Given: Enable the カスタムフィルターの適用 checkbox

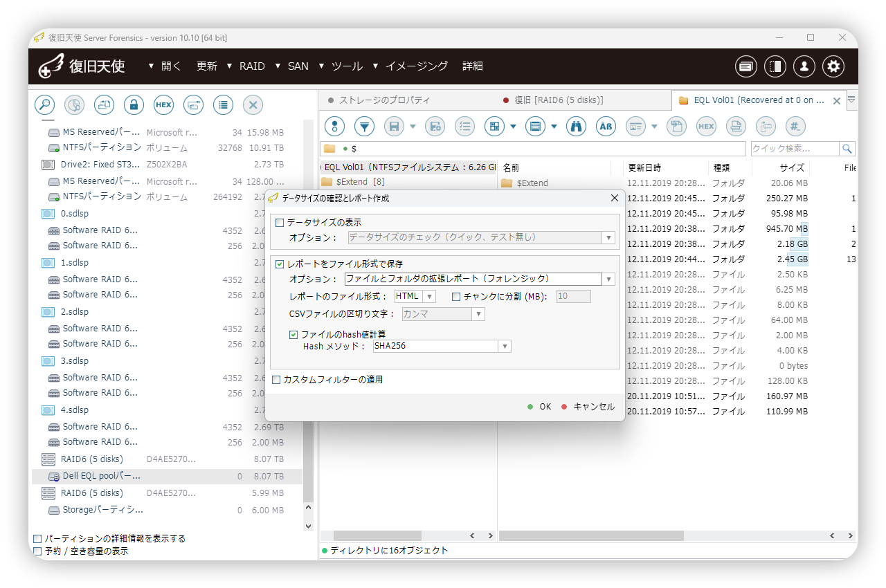Looking at the screenshot, I should pos(276,380).
